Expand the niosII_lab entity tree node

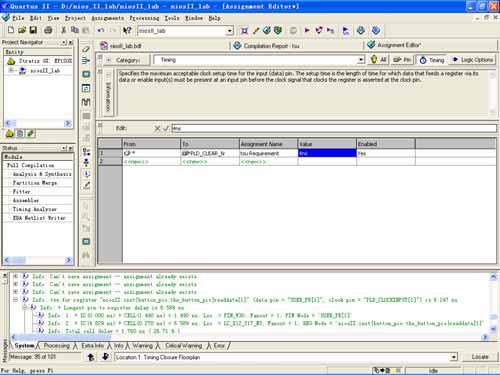pos(11,70)
